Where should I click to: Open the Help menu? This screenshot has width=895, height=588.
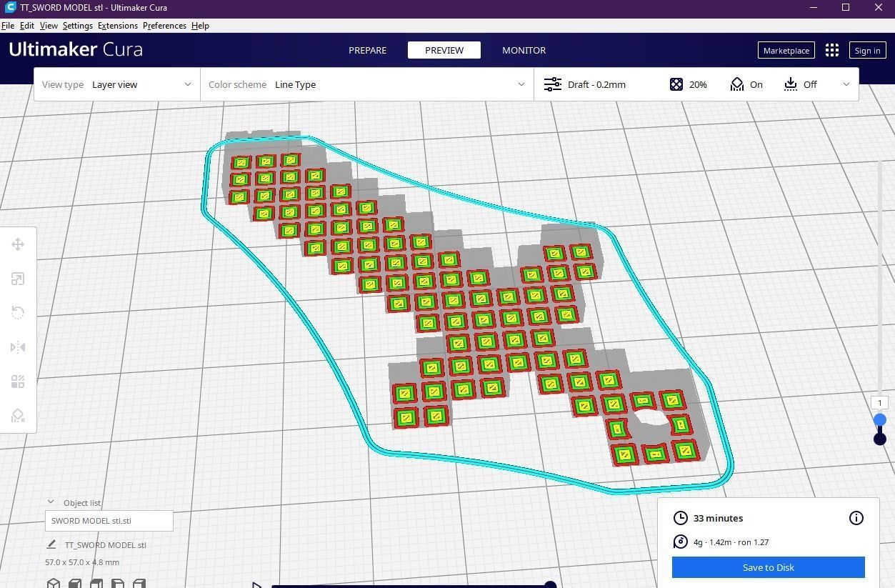coord(200,26)
